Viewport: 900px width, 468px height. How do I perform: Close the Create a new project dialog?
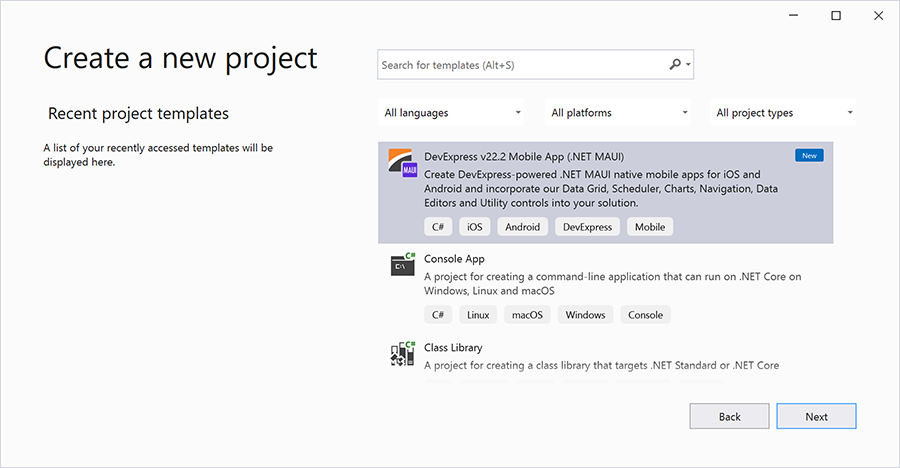878,16
